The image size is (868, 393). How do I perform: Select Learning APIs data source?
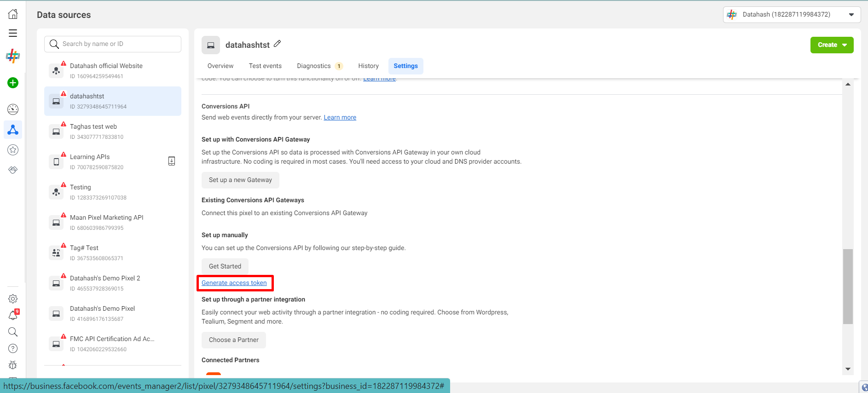coord(113,162)
